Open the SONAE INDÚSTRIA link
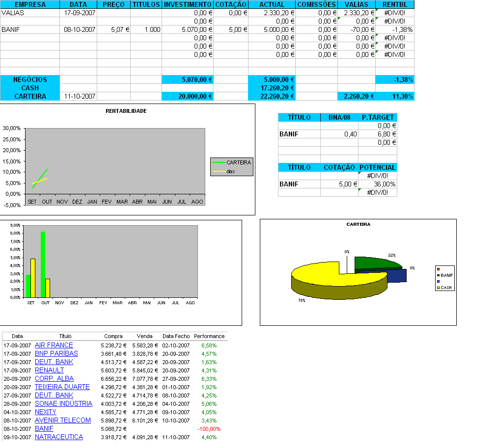The image size is (497, 448). [x=63, y=403]
